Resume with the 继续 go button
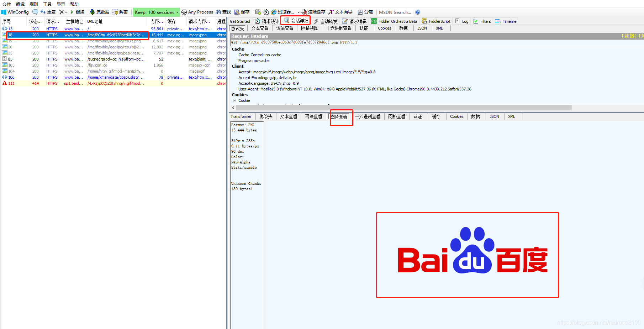This screenshot has width=644, height=329. pyautogui.click(x=77, y=12)
